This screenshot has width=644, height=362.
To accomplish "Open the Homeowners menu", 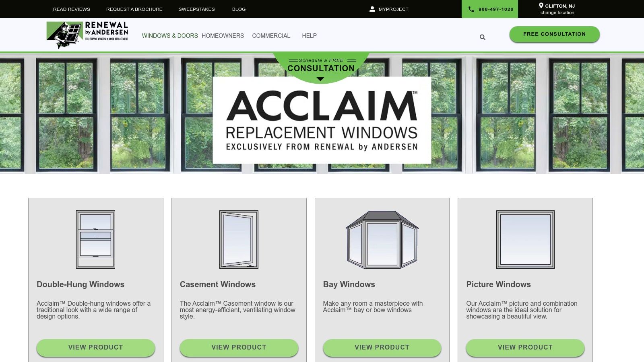I will click(223, 36).
